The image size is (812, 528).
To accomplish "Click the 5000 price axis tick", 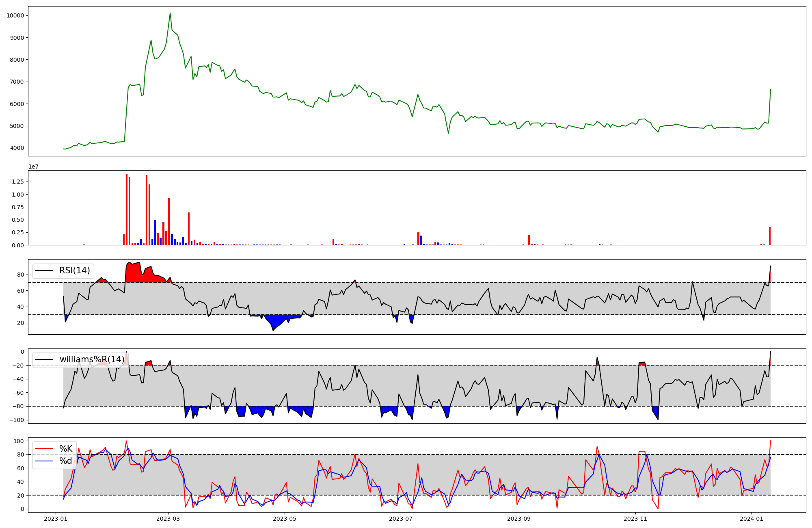I will 17,126.
